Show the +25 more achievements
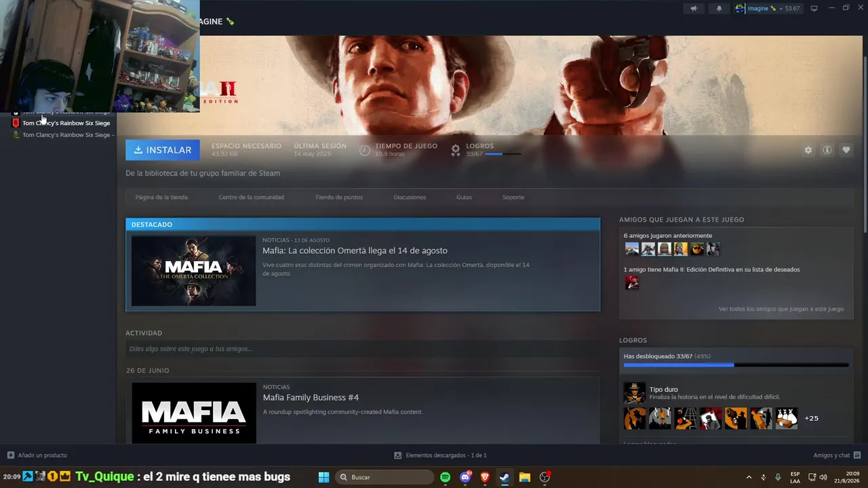This screenshot has height=488, width=868. pyautogui.click(x=812, y=418)
